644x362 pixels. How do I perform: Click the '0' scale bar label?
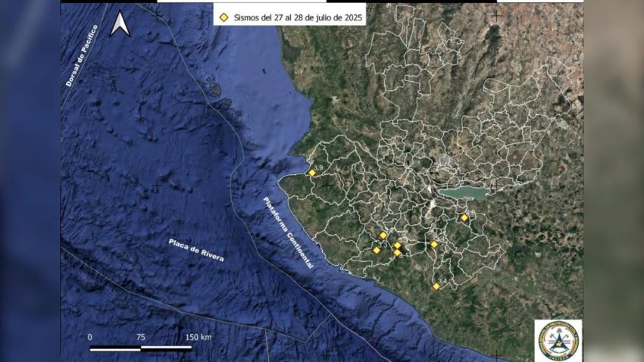coord(89,336)
